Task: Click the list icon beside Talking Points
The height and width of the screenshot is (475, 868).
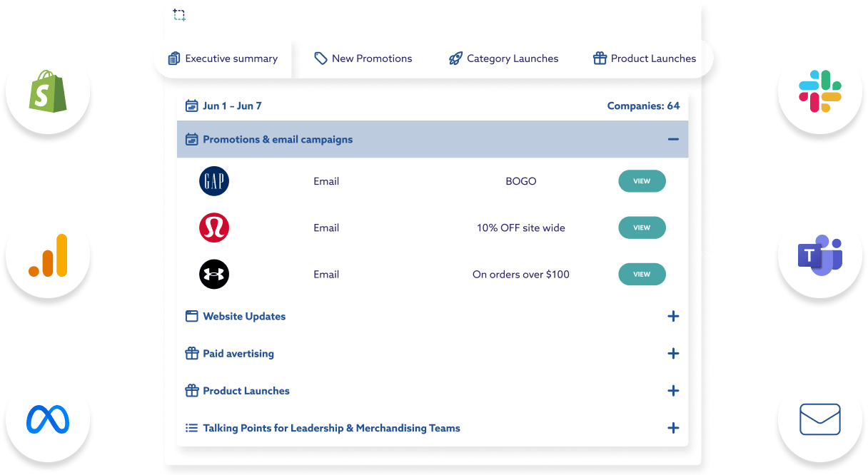Action: tap(191, 428)
